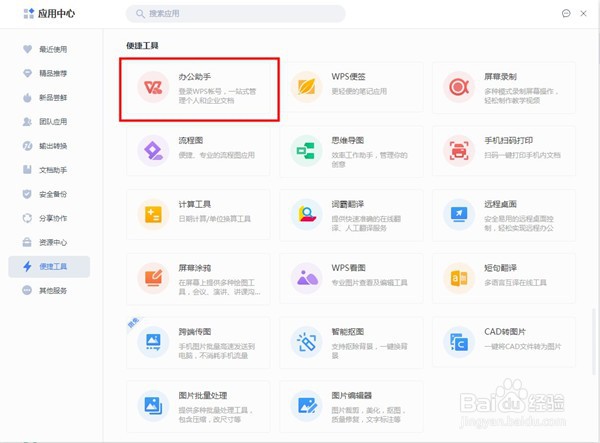Launch the WPS便签 note icon
This screenshot has width=600, height=443.
tap(306, 87)
